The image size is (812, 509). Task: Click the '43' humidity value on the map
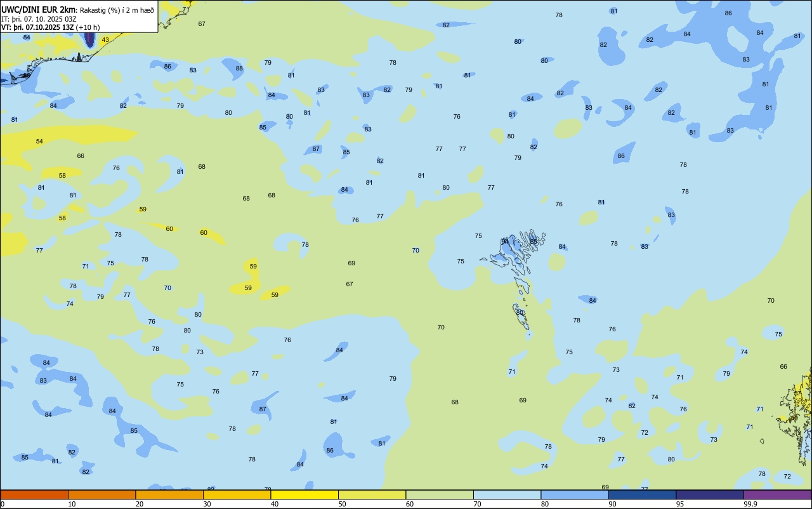click(105, 40)
